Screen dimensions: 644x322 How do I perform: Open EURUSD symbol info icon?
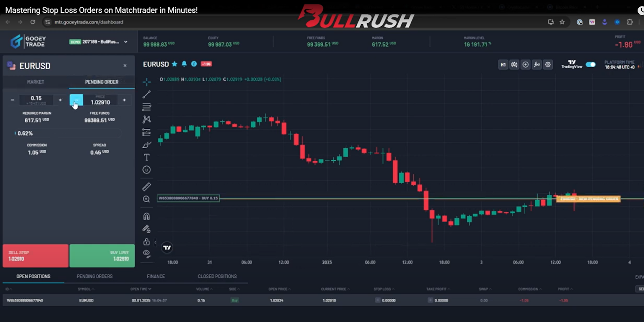tap(194, 64)
